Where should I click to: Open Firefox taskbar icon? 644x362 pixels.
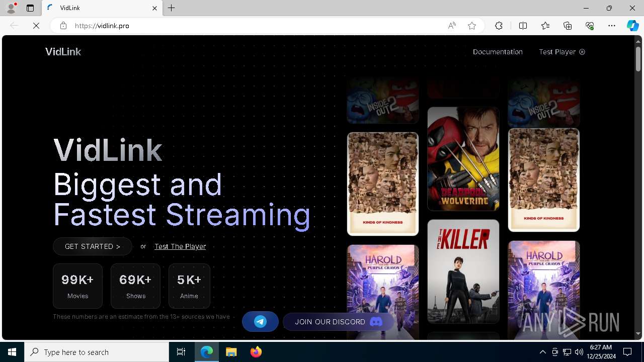256,352
